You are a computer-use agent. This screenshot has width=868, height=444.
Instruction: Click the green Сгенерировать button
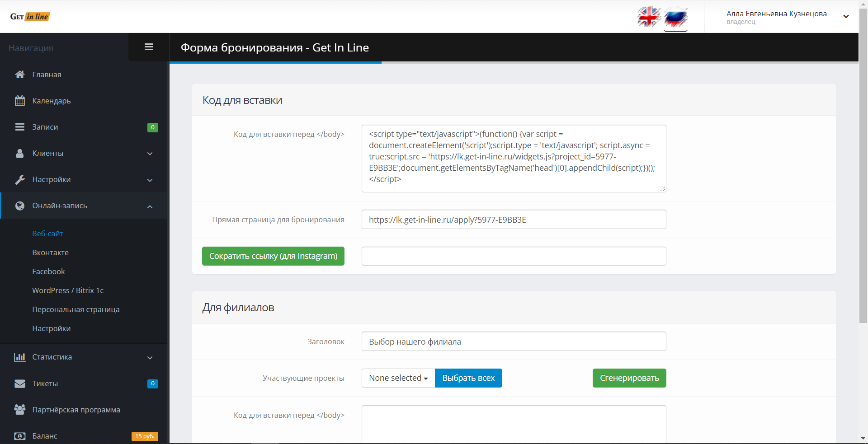click(629, 378)
